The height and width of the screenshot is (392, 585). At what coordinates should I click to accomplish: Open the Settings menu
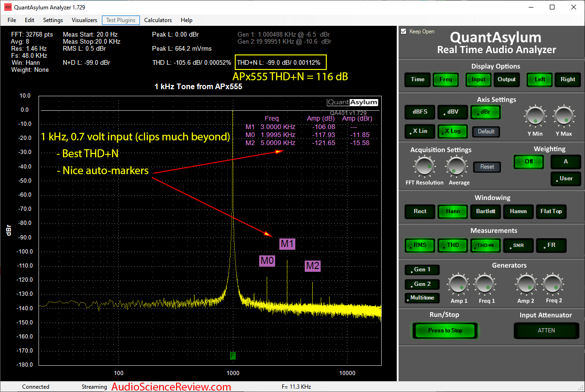53,20
